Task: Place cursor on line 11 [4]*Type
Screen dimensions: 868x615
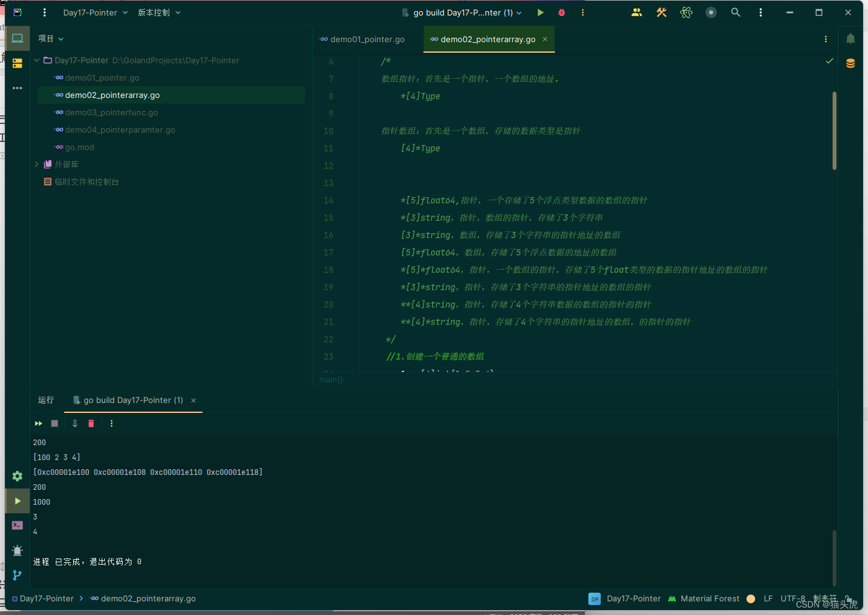Action: (x=420, y=148)
